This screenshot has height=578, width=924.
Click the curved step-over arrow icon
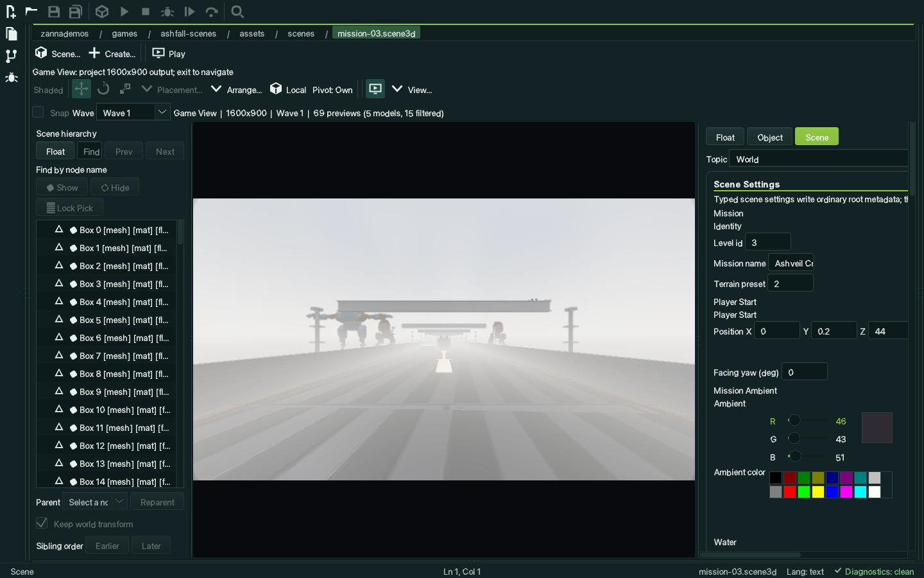click(212, 12)
